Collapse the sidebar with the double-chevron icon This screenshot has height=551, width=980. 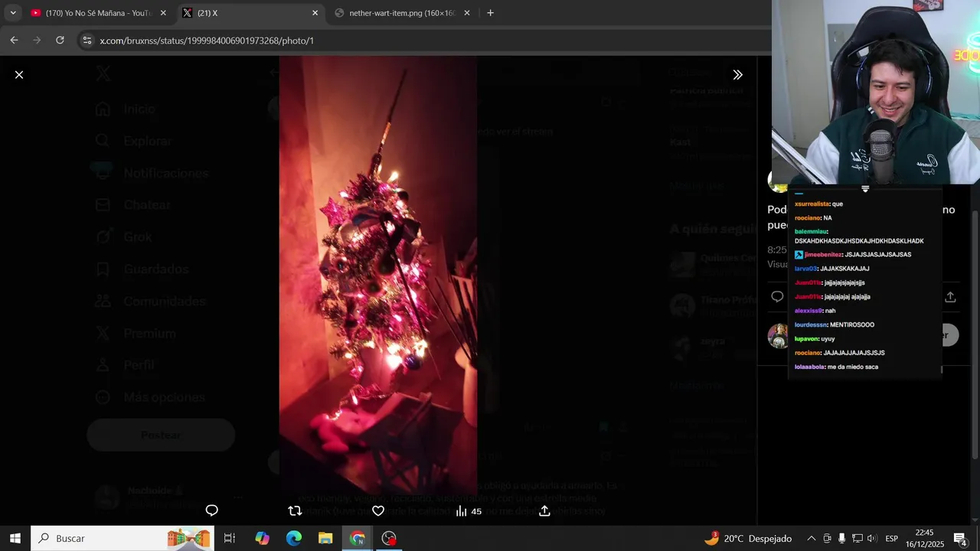[737, 75]
